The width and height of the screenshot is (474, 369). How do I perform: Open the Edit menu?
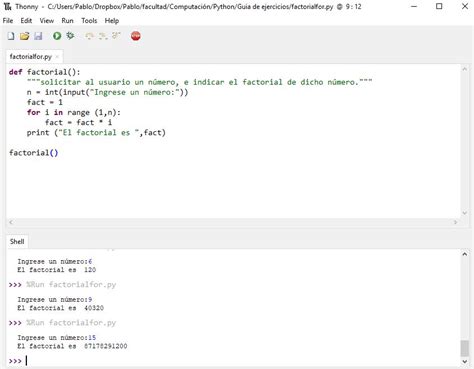pos(26,21)
